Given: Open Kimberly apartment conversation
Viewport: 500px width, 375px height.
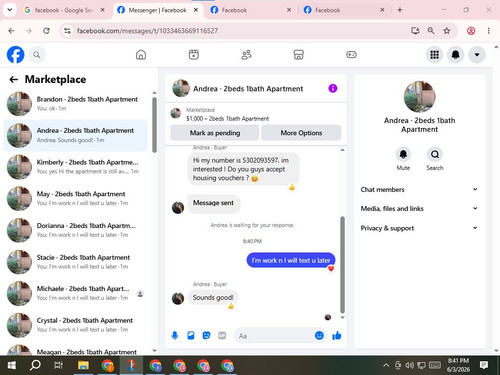Looking at the screenshot, I should (76, 167).
